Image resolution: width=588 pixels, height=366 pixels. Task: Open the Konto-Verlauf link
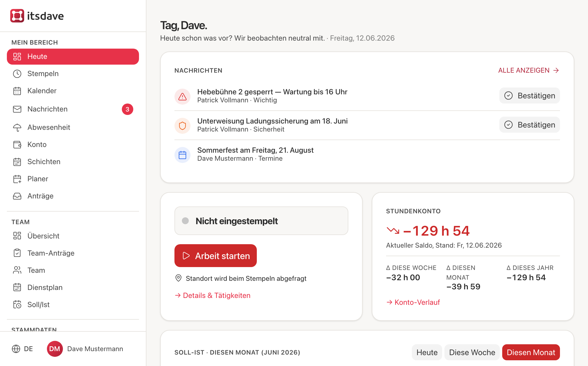pos(413,302)
